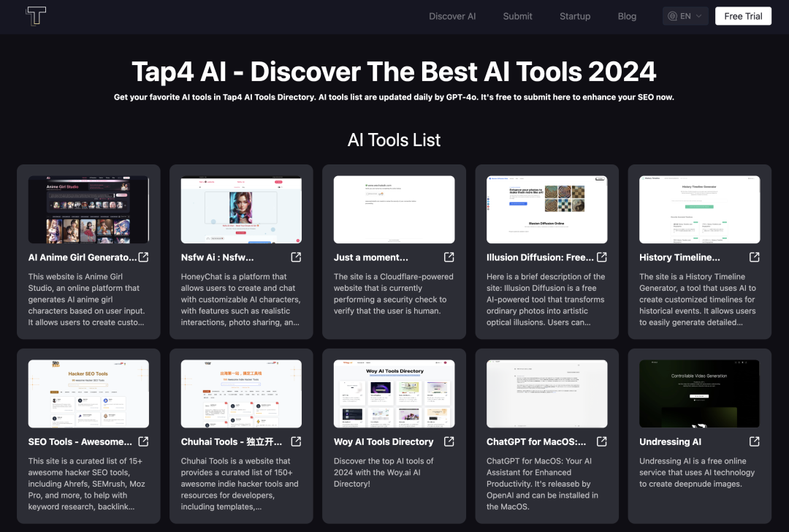Go to the Discover AI menu item
Viewport: 789px width, 532px height.
pos(452,16)
